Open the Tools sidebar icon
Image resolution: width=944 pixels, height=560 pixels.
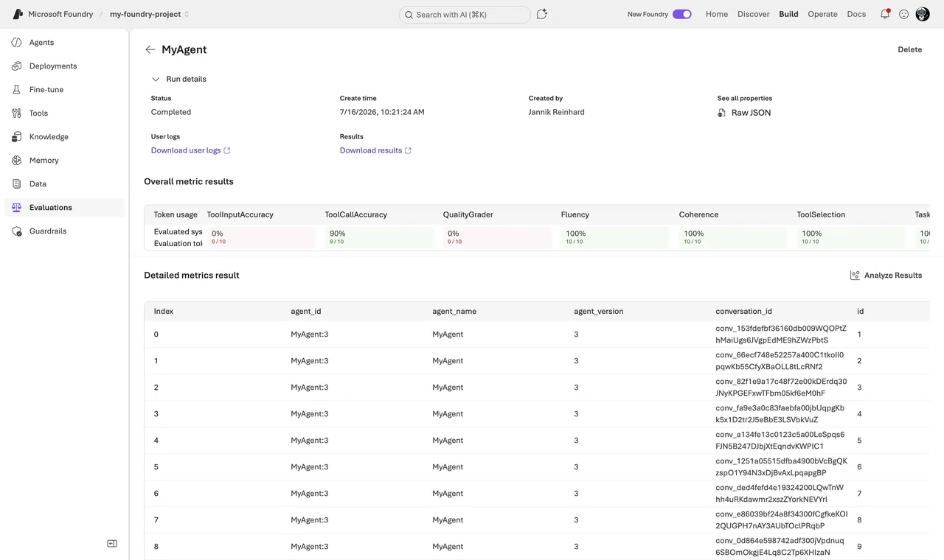point(17,113)
